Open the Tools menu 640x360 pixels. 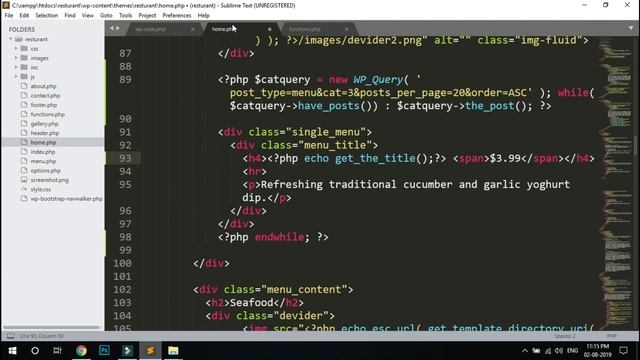click(125, 16)
